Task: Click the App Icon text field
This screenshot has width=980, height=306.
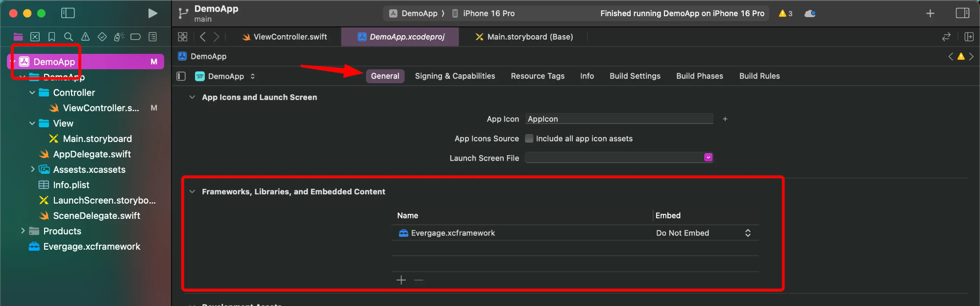Action: (x=619, y=119)
